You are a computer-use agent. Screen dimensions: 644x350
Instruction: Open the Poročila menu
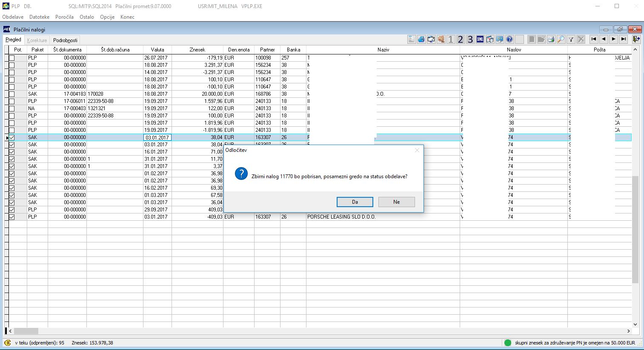[x=64, y=17]
